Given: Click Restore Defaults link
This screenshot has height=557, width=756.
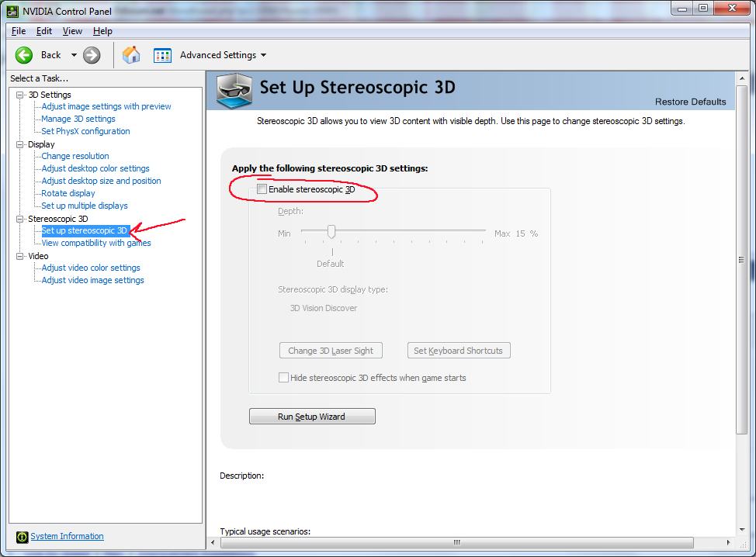Looking at the screenshot, I should (691, 102).
